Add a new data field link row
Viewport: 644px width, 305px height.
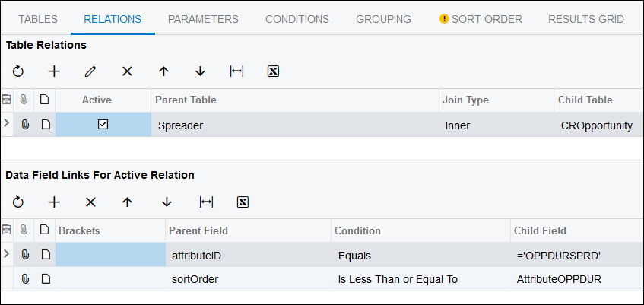click(x=54, y=202)
